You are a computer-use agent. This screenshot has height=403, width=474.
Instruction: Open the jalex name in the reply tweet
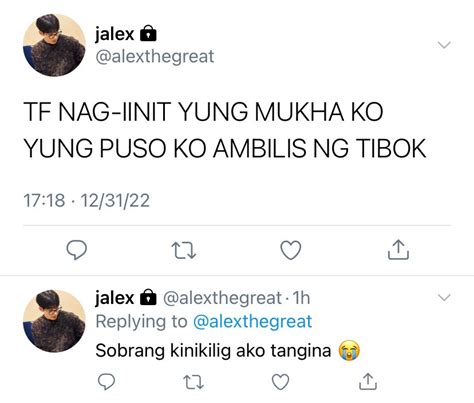tap(115, 298)
